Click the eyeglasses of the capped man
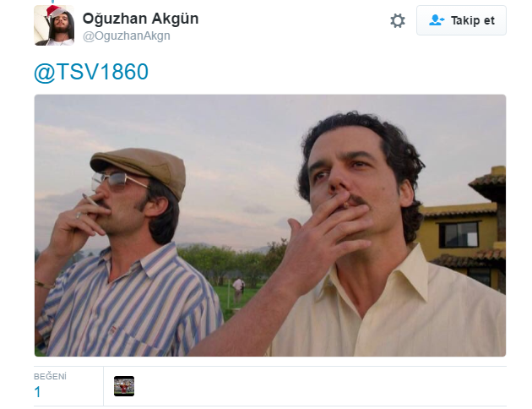532x409 pixels. tap(117, 180)
